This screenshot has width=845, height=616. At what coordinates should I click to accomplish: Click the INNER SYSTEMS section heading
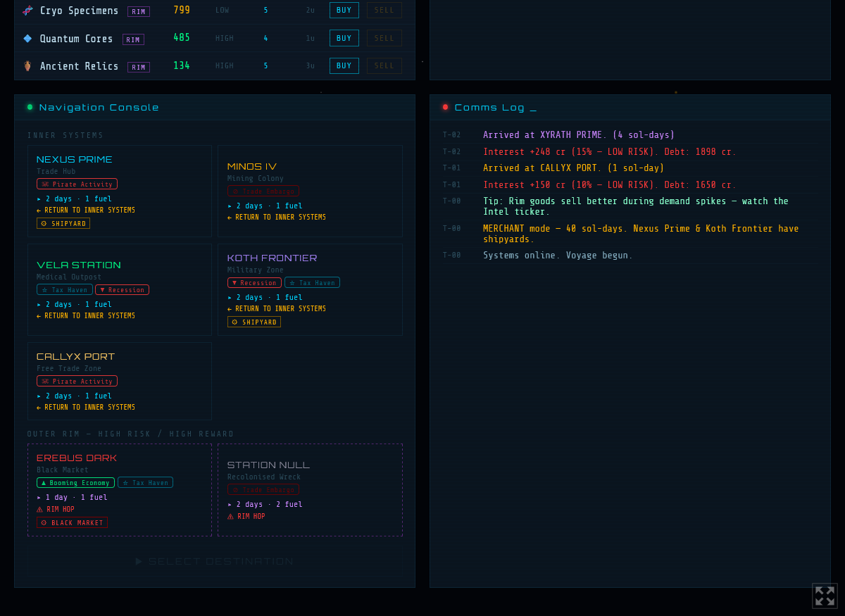(x=65, y=136)
